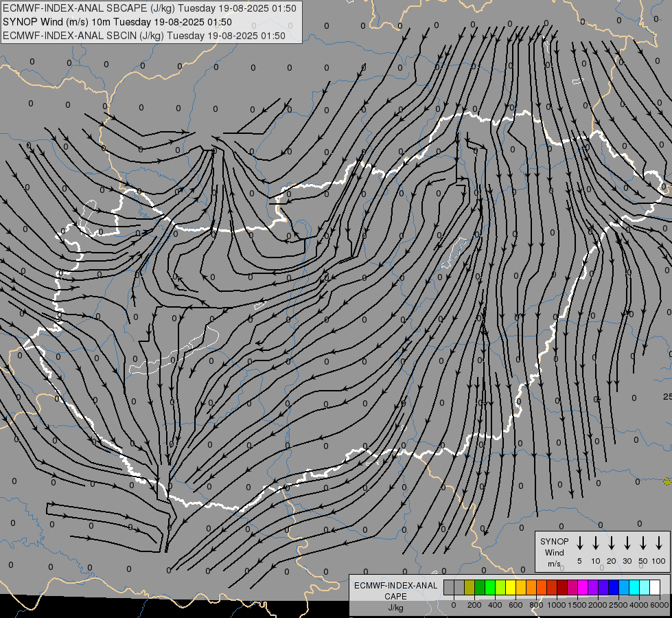Click the '1500' tick on CAPE colorbar
The width and height of the screenshot is (672, 618).
point(577,605)
